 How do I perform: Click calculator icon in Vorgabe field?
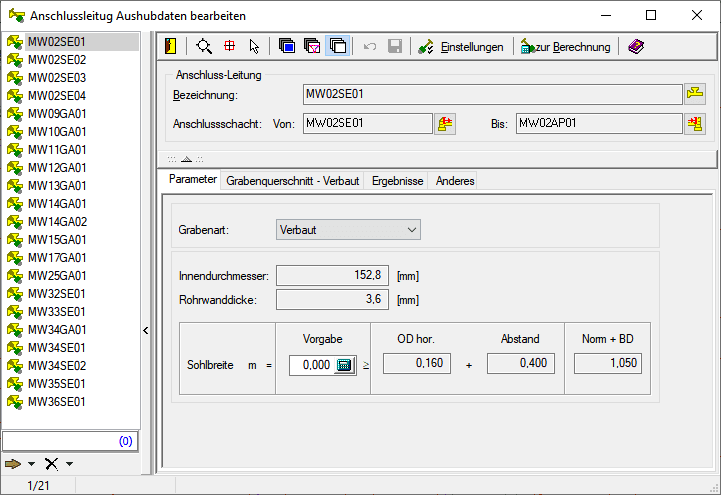[344, 366]
